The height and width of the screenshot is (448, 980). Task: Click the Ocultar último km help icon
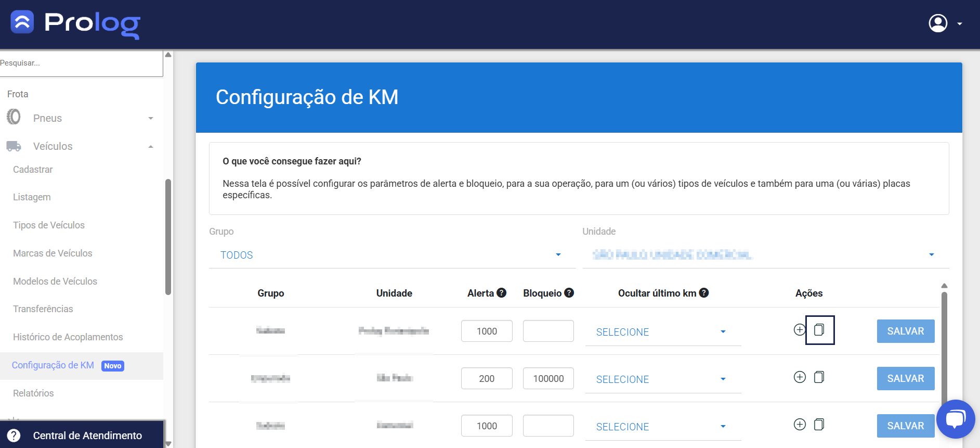pos(704,293)
